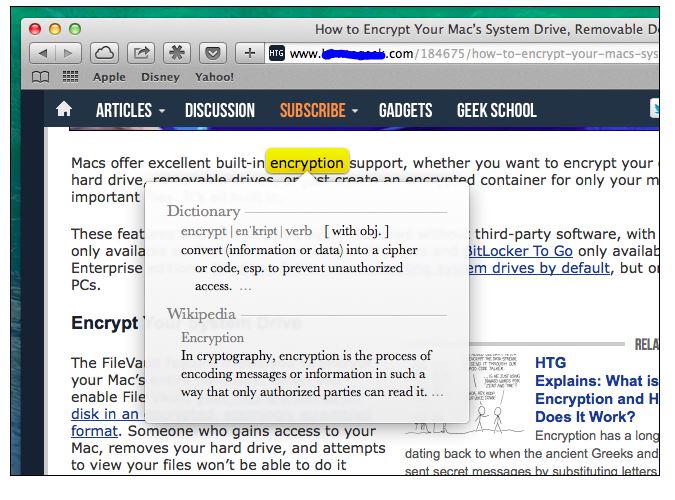Click the Pocket save toolbar button
Viewport: 675px width, 500px height.
tap(213, 53)
